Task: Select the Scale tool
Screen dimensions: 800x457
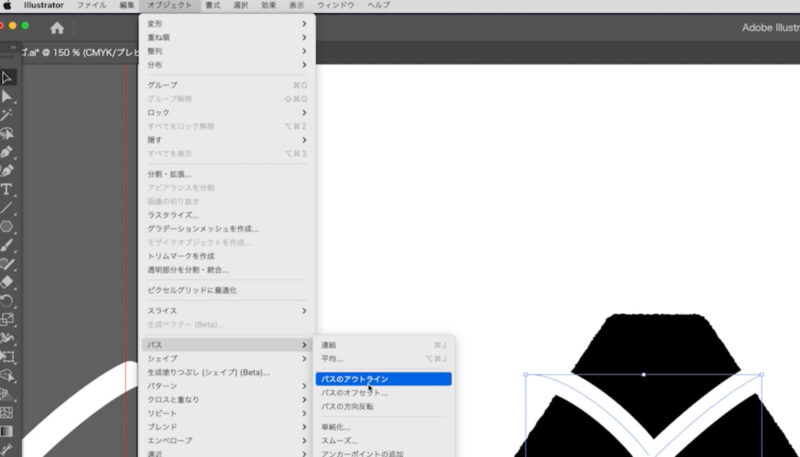Action: point(7,319)
